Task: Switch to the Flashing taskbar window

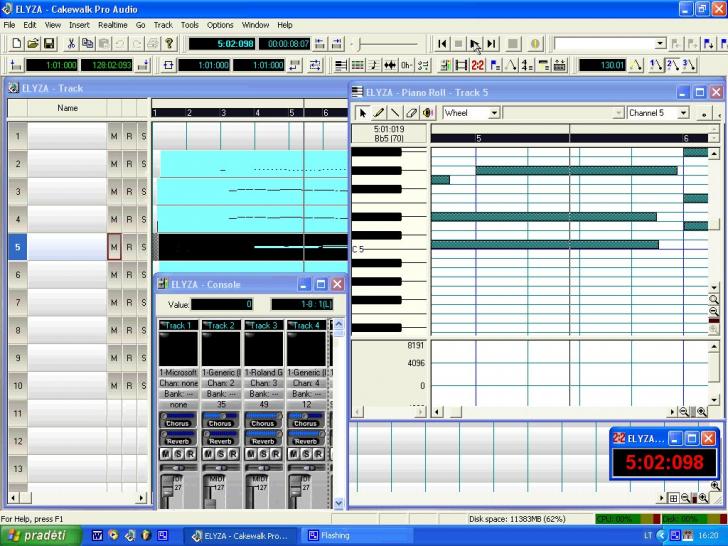Action: pyautogui.click(x=358, y=536)
